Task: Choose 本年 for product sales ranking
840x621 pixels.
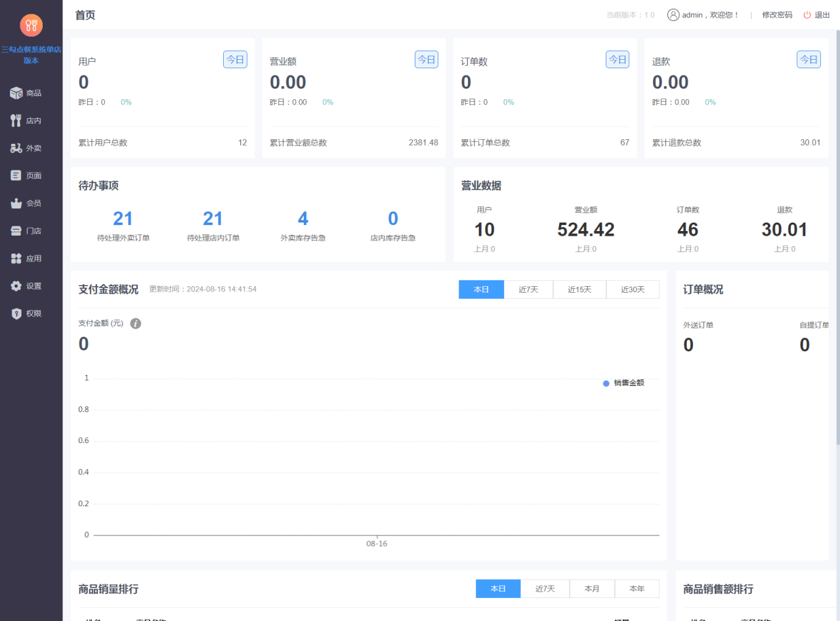Action: pyautogui.click(x=637, y=589)
